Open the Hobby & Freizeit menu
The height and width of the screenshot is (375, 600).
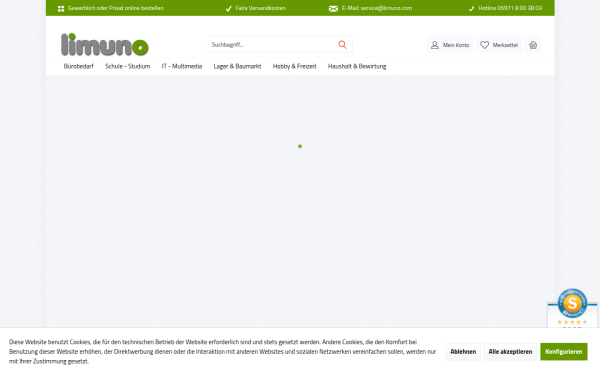[295, 66]
